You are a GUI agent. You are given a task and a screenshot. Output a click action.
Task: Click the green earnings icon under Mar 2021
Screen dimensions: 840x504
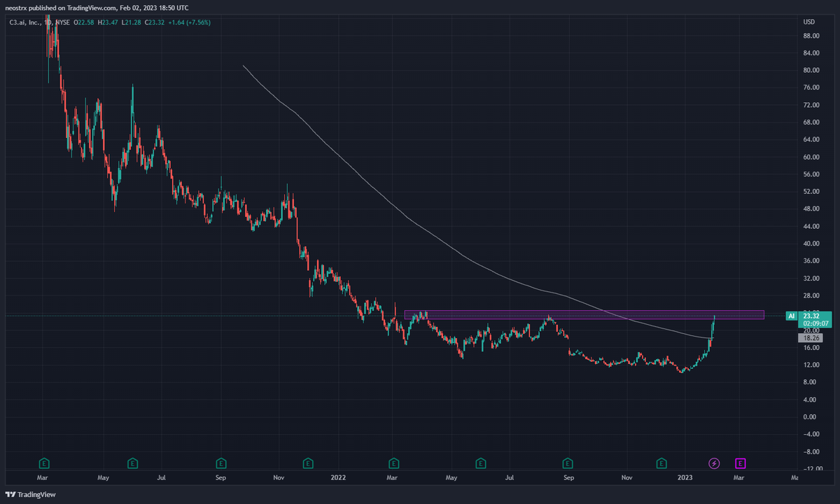click(x=43, y=463)
